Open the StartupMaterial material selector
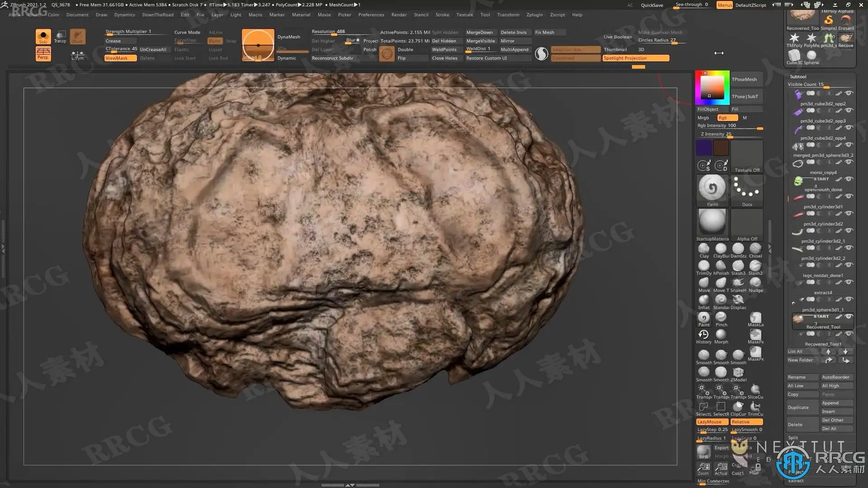Screen dimensions: 868x488 pos(712,225)
